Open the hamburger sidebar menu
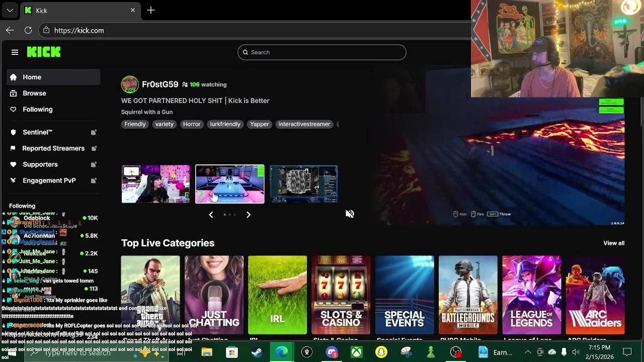Viewport: 644px width, 362px height. 15,52
